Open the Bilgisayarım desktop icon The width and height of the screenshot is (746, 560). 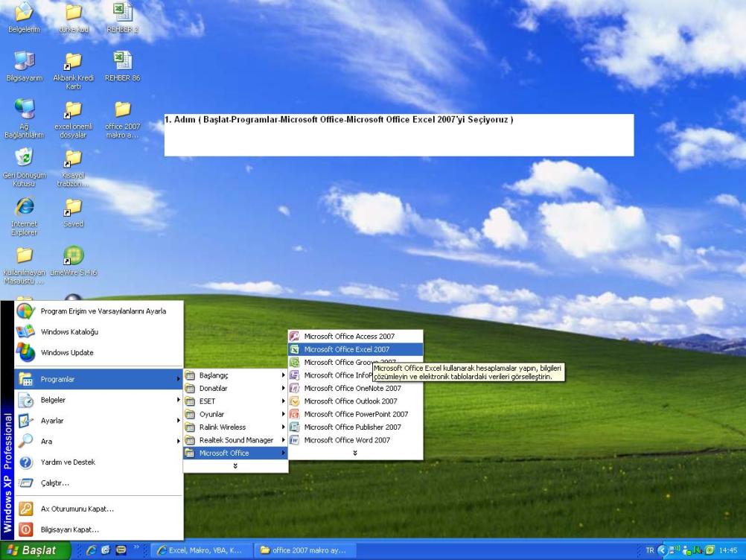click(x=25, y=66)
